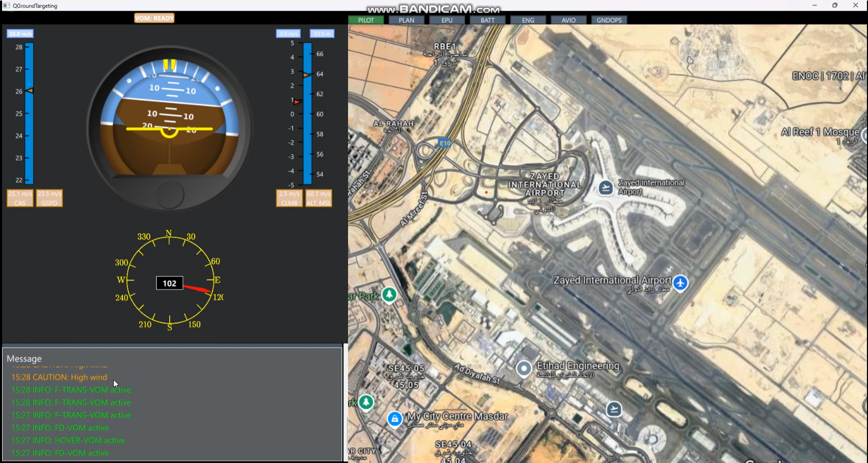
Task: Click the Message panel header
Action: 24,359
